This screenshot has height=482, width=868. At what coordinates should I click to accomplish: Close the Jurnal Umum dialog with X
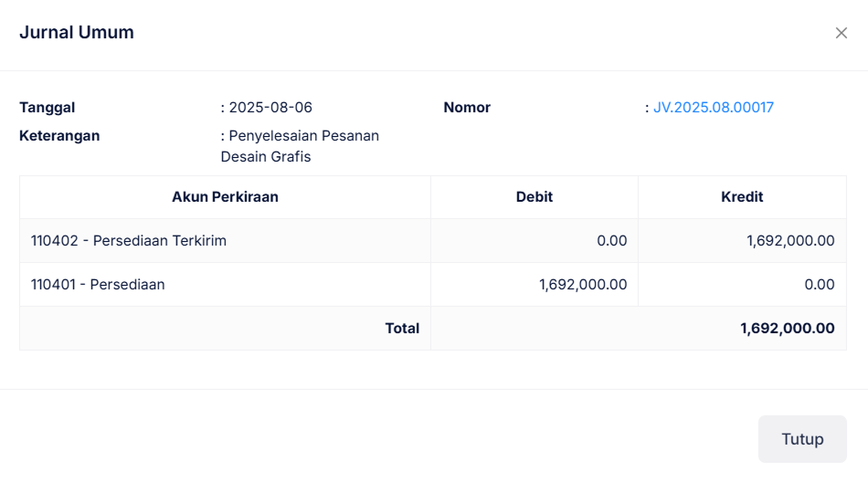842,33
